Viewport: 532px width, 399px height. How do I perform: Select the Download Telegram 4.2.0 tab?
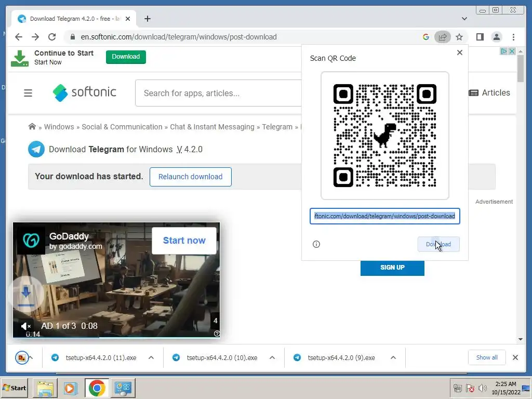click(74, 19)
